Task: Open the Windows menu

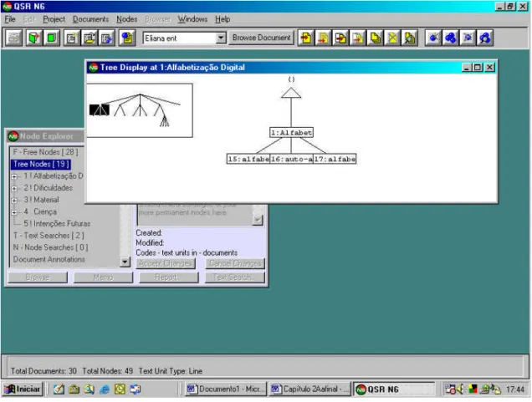Action: [x=192, y=19]
